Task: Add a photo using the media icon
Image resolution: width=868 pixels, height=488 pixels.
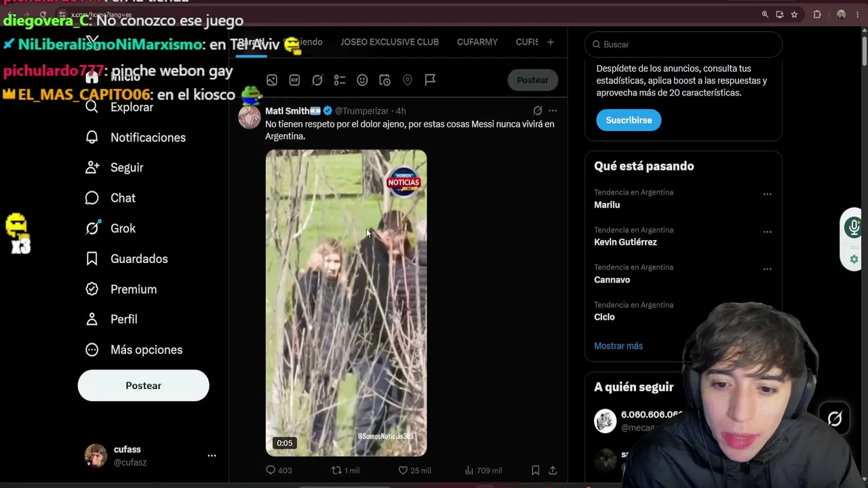Action: click(272, 80)
